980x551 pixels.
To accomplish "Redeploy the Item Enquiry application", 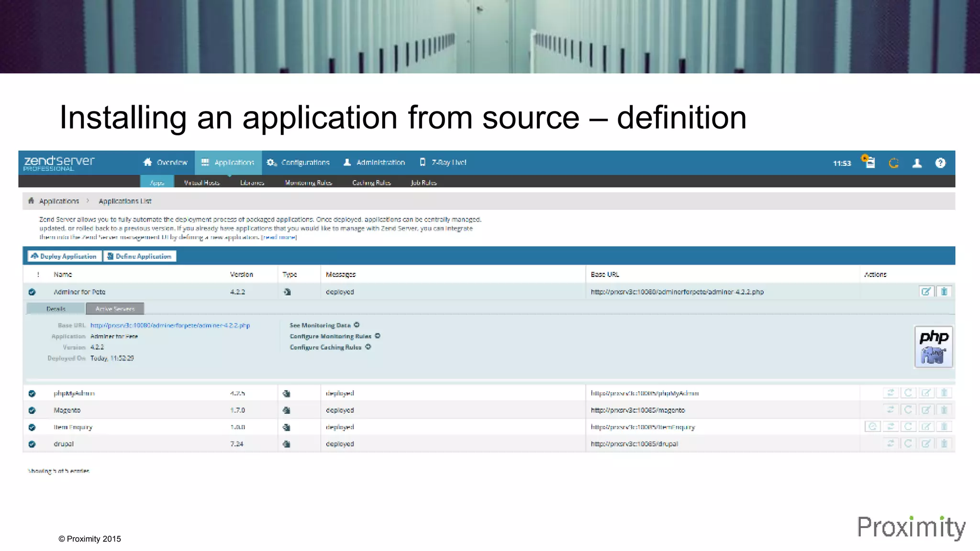I will pos(908,426).
